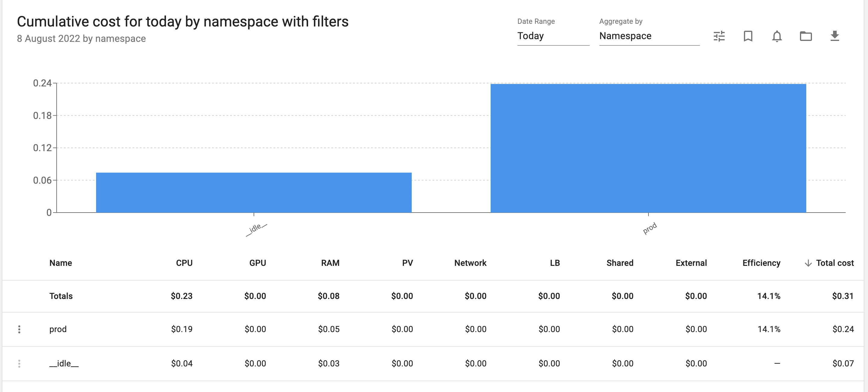This screenshot has height=392, width=868.
Task: Sort table by Name column header
Action: [x=61, y=263]
